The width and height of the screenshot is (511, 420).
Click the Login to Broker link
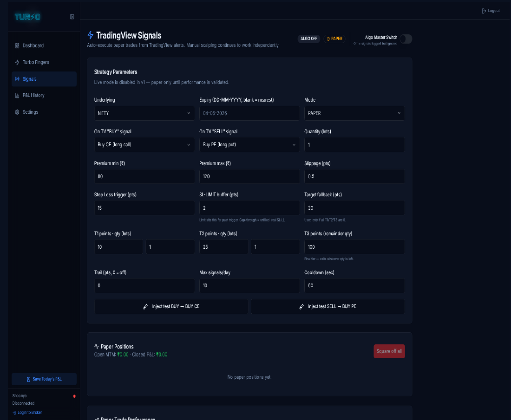point(27,413)
